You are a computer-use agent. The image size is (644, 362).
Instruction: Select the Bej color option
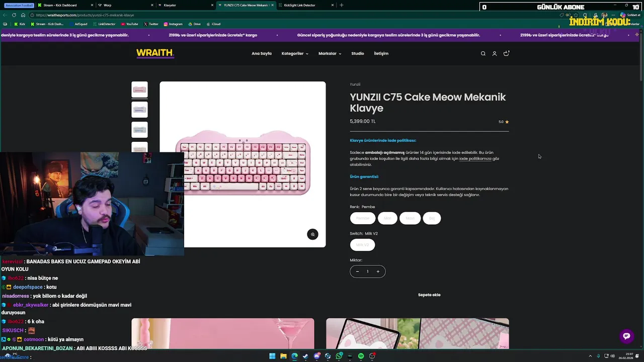pos(432,218)
